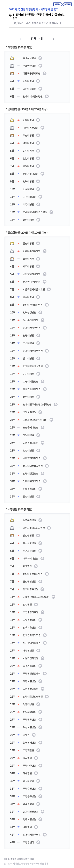Open home icon next to 에이치플러스양지병원

49,528
